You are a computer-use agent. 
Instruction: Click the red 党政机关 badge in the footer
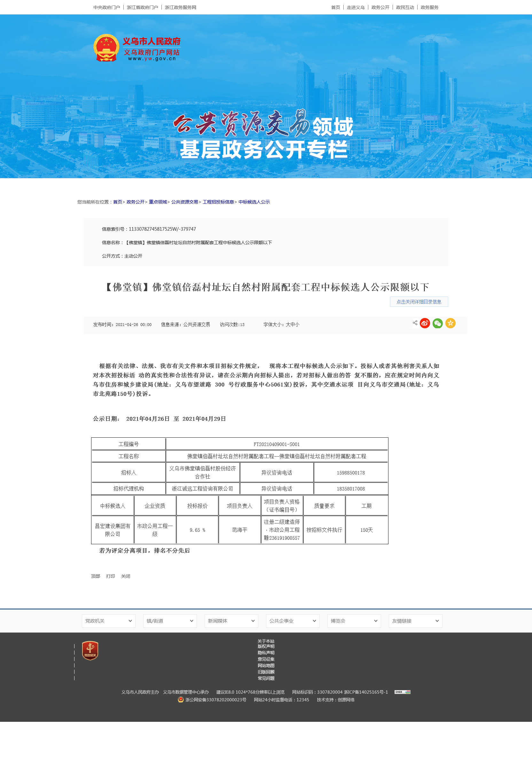[90, 650]
